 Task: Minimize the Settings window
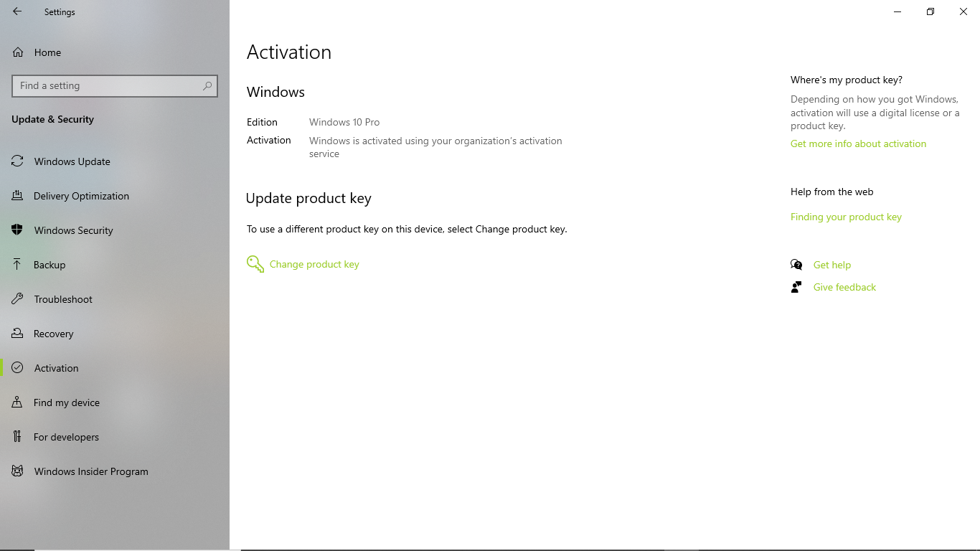[x=897, y=11]
